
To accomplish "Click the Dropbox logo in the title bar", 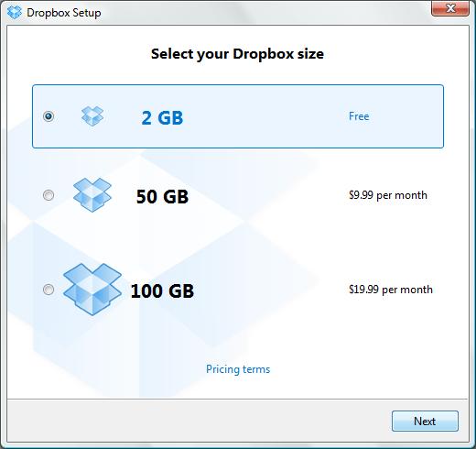I will pos(15,13).
